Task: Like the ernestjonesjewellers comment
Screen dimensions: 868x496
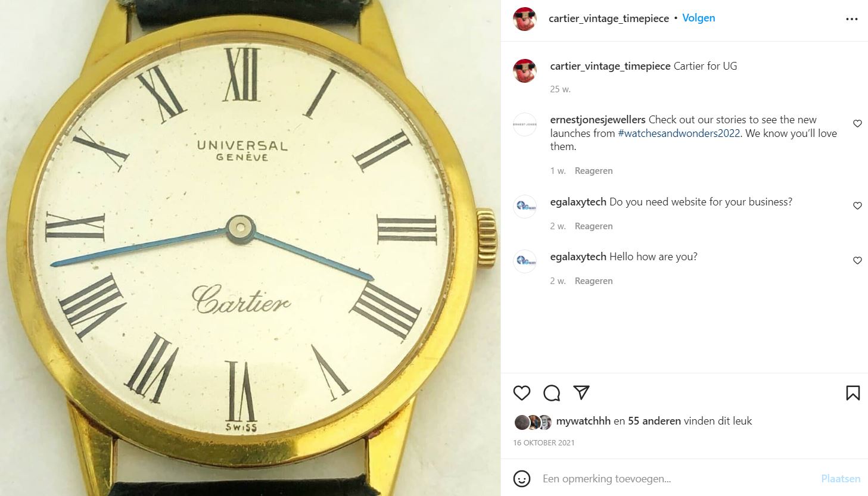Action: pos(857,124)
